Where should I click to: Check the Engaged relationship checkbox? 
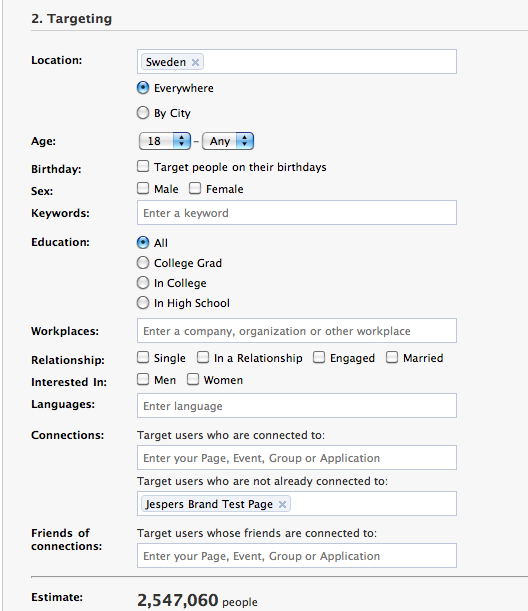tap(319, 357)
